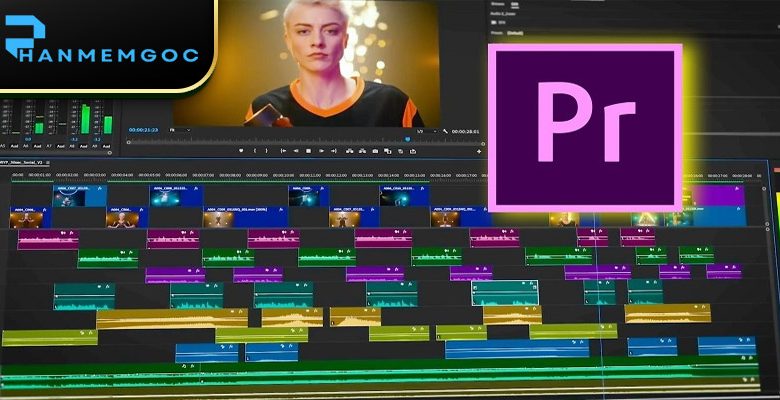This screenshot has height=400, width=780.
Task: Click the Mark Out bracket button
Action: coord(266,151)
